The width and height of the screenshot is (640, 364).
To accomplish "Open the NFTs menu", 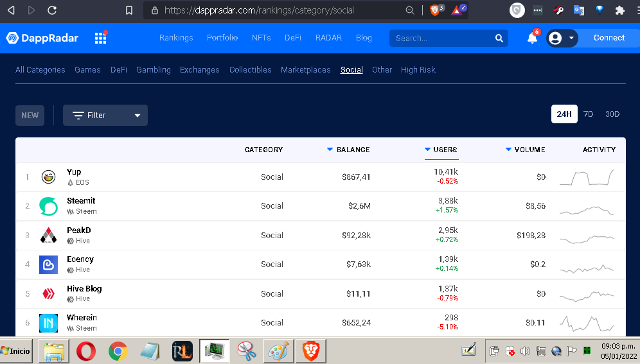I will coord(262,37).
